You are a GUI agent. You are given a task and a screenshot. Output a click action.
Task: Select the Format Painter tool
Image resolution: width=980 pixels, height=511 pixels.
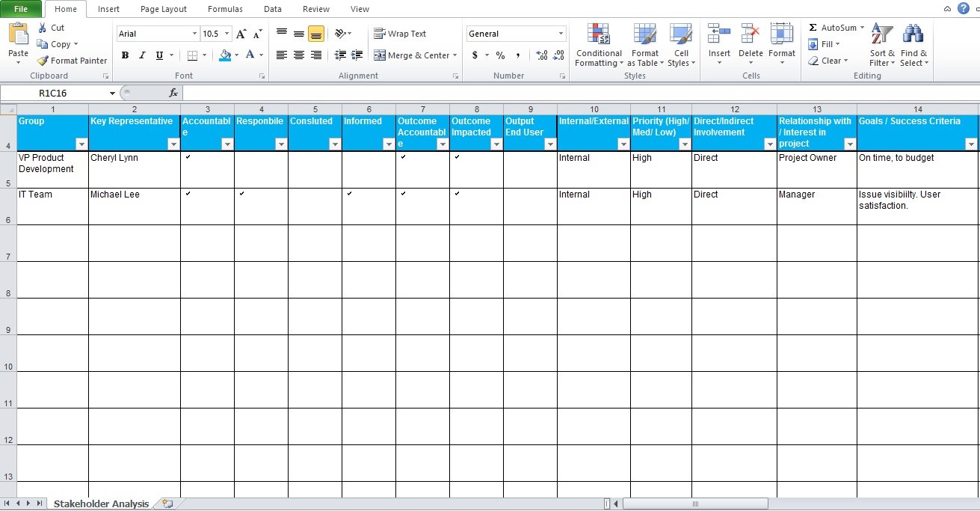[71, 61]
